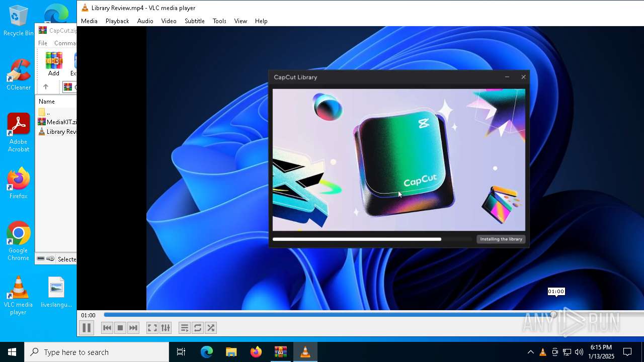Click the Windows Start button
Image resolution: width=644 pixels, height=362 pixels.
coord(12,352)
